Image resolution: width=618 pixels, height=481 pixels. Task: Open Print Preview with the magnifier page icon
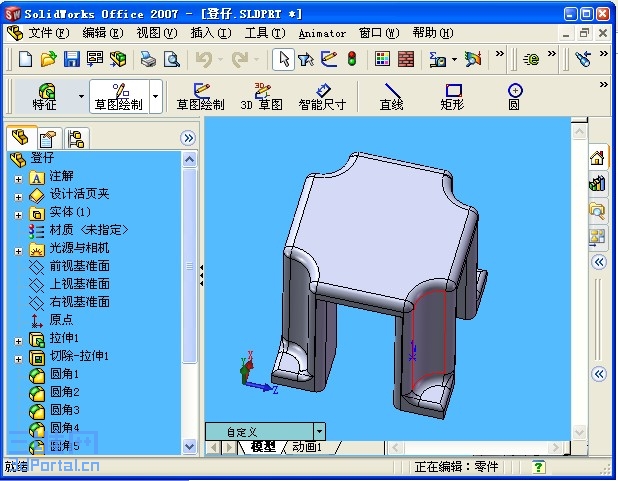172,60
